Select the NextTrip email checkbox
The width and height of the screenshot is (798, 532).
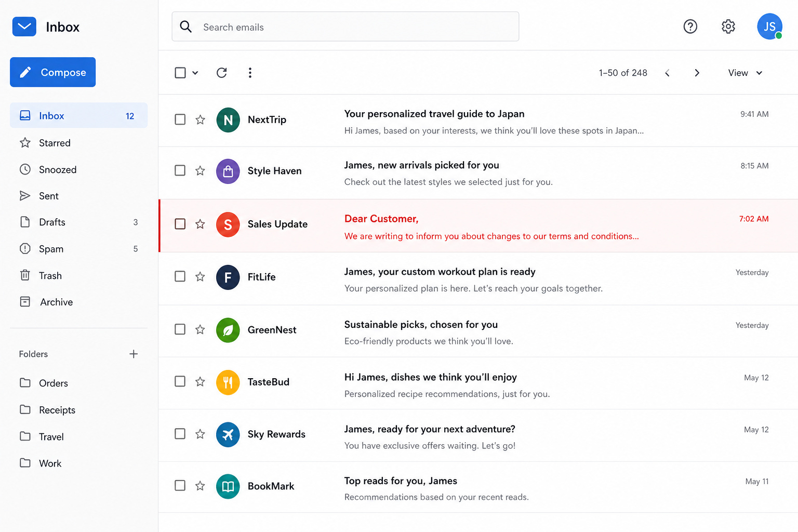[x=180, y=119]
